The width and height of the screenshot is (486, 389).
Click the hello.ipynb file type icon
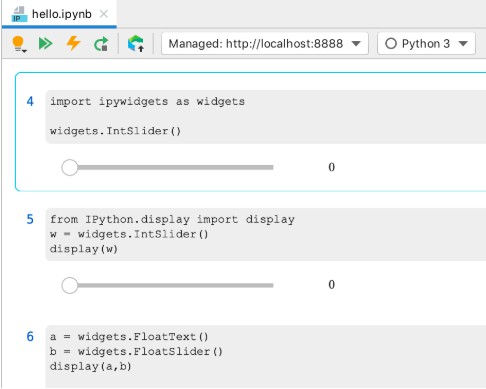(19, 14)
